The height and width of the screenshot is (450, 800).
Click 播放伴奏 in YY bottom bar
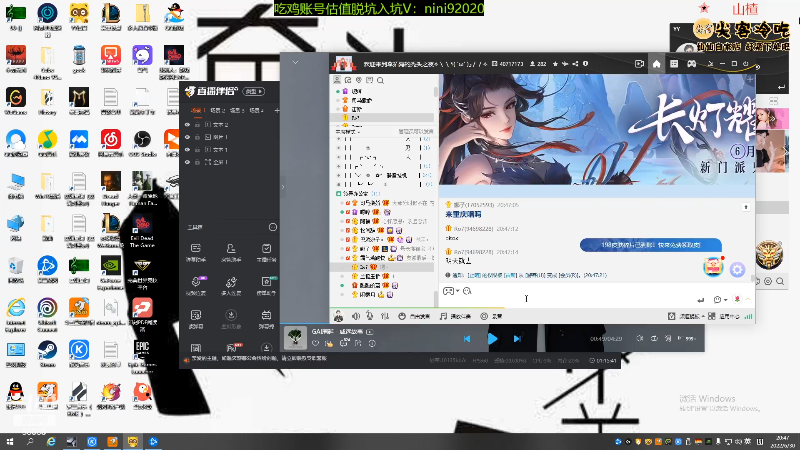455,316
